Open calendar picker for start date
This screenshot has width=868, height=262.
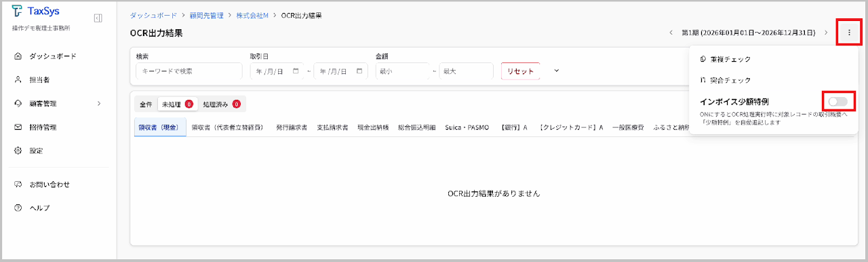coord(296,71)
